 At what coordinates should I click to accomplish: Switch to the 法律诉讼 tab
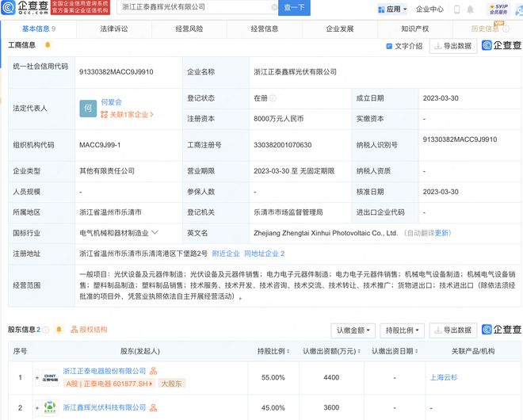point(113,29)
